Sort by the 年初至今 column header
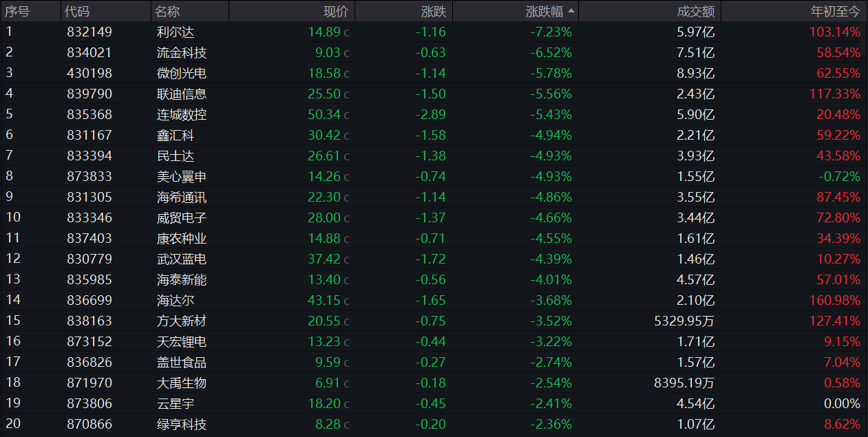 (835, 12)
